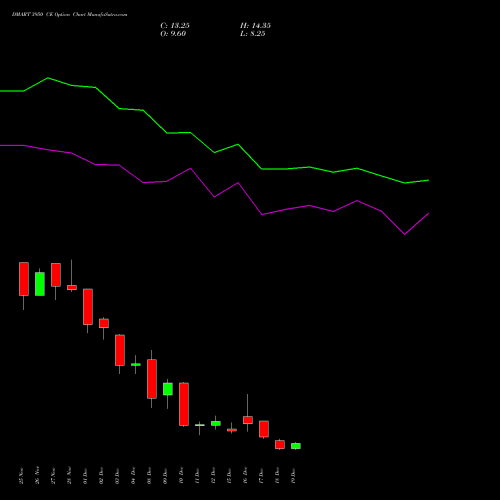Image resolution: width=500 pixels, height=500 pixels.
Task: Click the high value H: 14.35
Action: (x=255, y=26)
